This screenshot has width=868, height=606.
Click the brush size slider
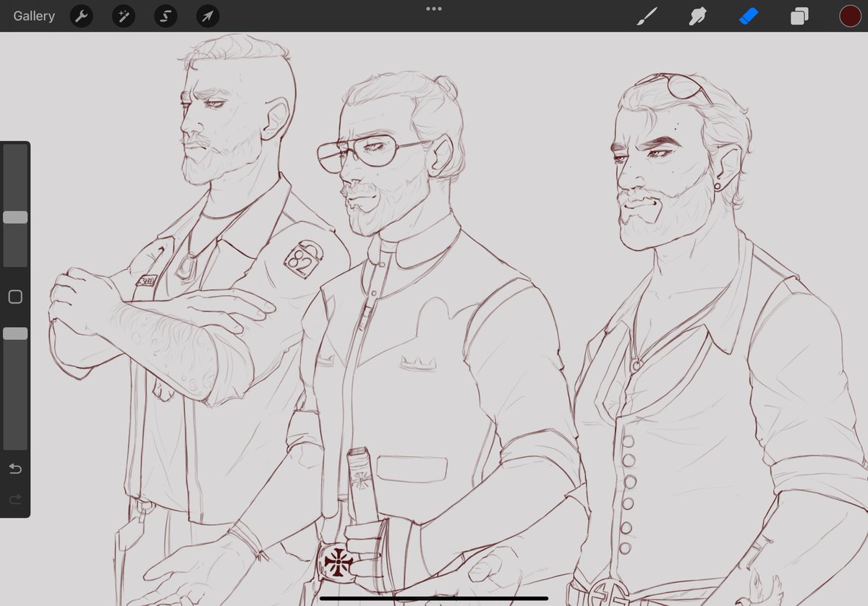coord(15,217)
